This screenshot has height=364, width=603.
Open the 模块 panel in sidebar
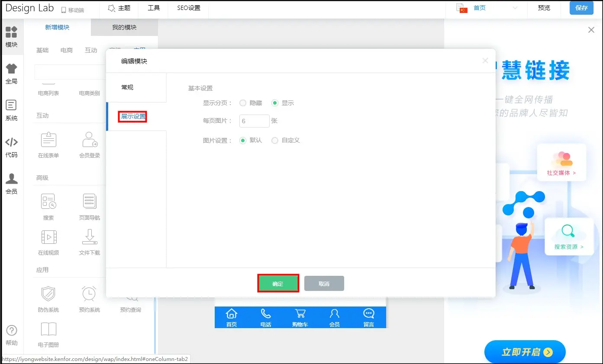coord(11,36)
